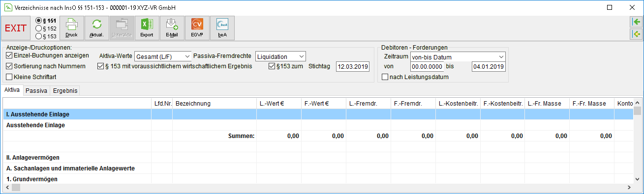The width and height of the screenshot is (644, 194).
Task: Click the L.-Fr. Masse column header
Action: [547, 103]
